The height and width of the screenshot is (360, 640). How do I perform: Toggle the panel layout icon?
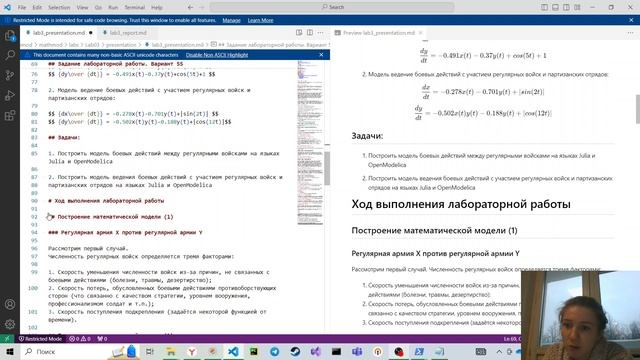pyautogui.click(x=556, y=7)
